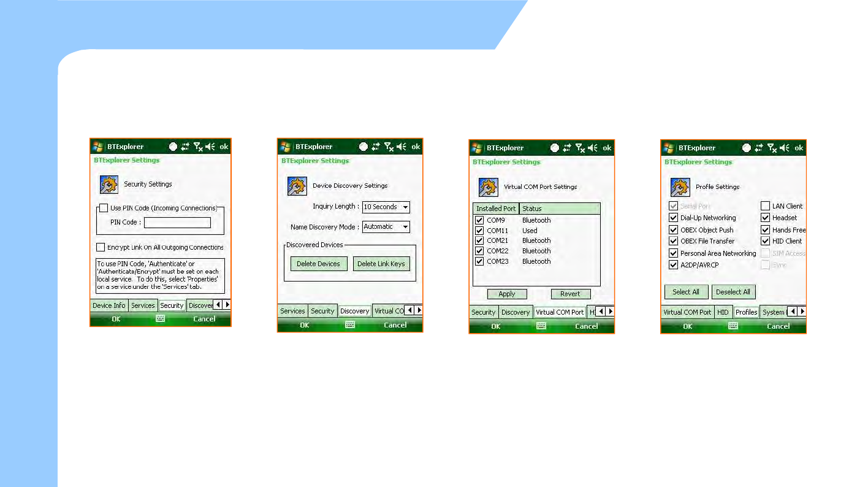The height and width of the screenshot is (487, 868).
Task: Tap speaker volume icon on Profile Settings screen
Action: point(785,148)
